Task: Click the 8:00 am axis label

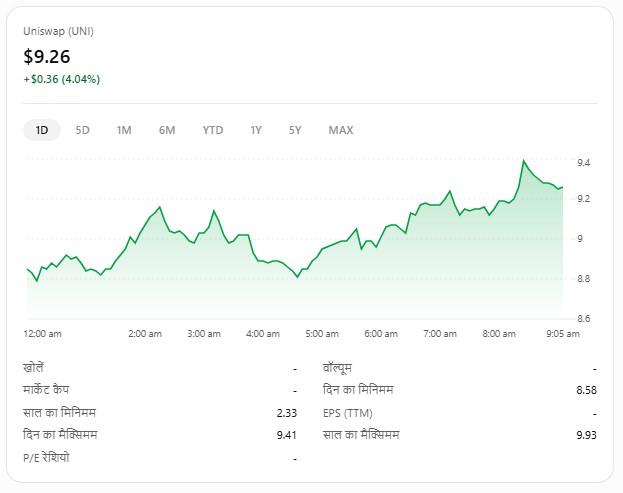Action: point(499,334)
